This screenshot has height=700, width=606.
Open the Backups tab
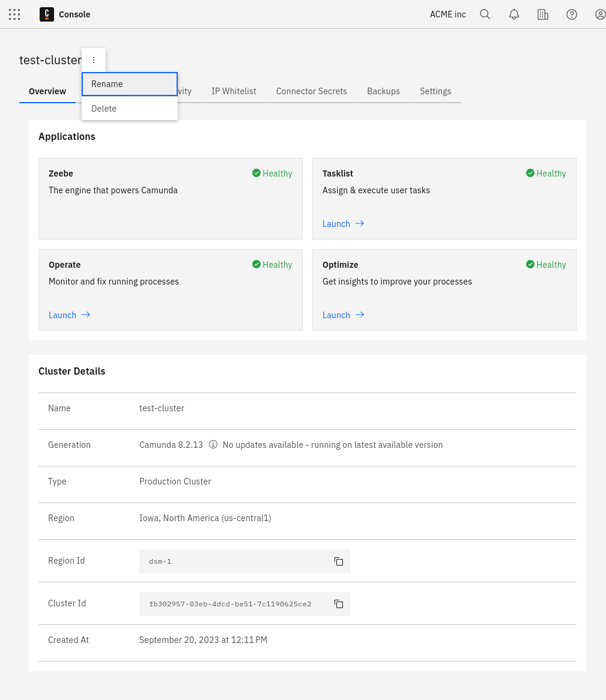click(x=383, y=91)
